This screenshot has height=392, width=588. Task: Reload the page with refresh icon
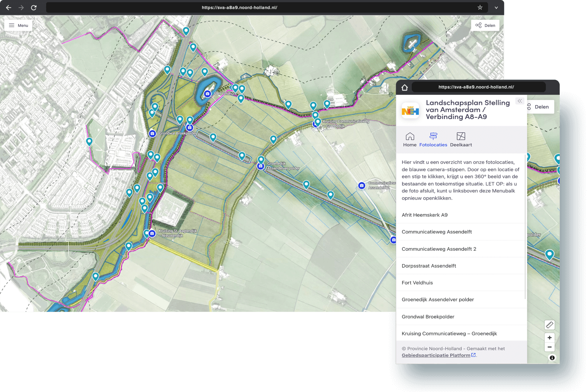34,8
